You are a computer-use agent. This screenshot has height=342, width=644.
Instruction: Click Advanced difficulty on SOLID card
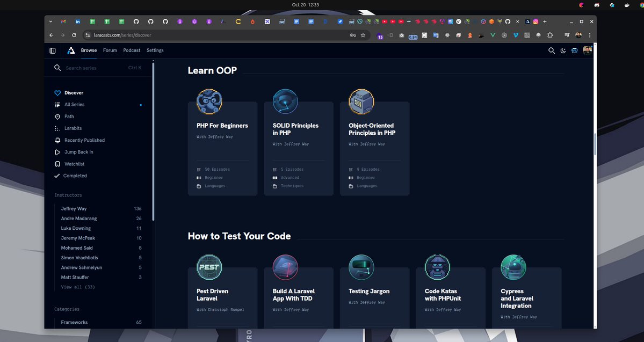[290, 178]
